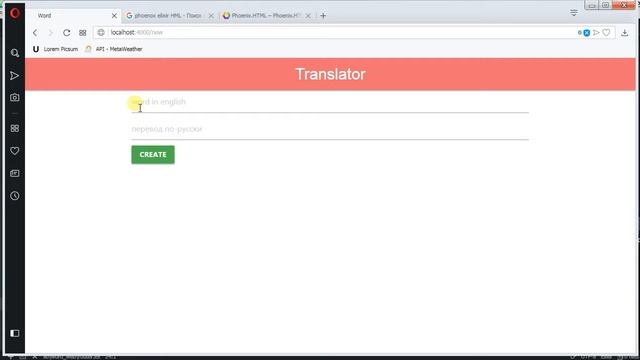Open the Opera menu logo
The height and width of the screenshot is (360, 640).
pyautogui.click(x=15, y=13)
